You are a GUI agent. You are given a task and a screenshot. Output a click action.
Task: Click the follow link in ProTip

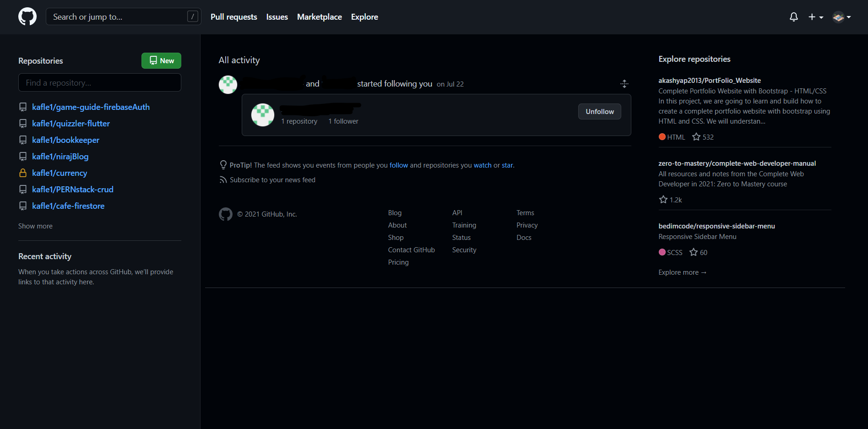coord(399,165)
